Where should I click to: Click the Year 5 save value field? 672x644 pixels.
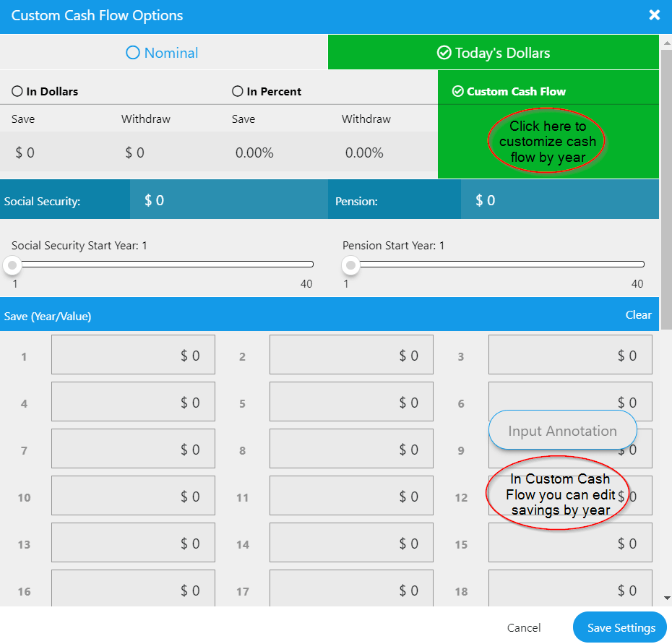click(351, 402)
